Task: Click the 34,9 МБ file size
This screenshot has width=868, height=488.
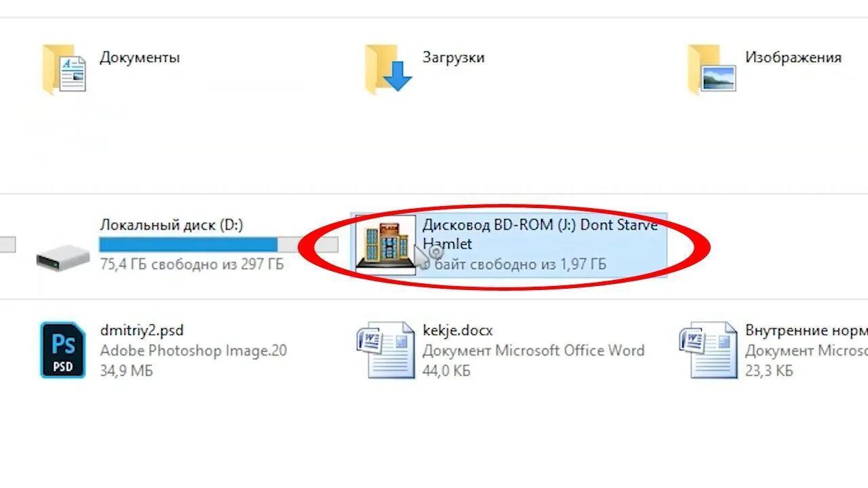Action: [126, 371]
